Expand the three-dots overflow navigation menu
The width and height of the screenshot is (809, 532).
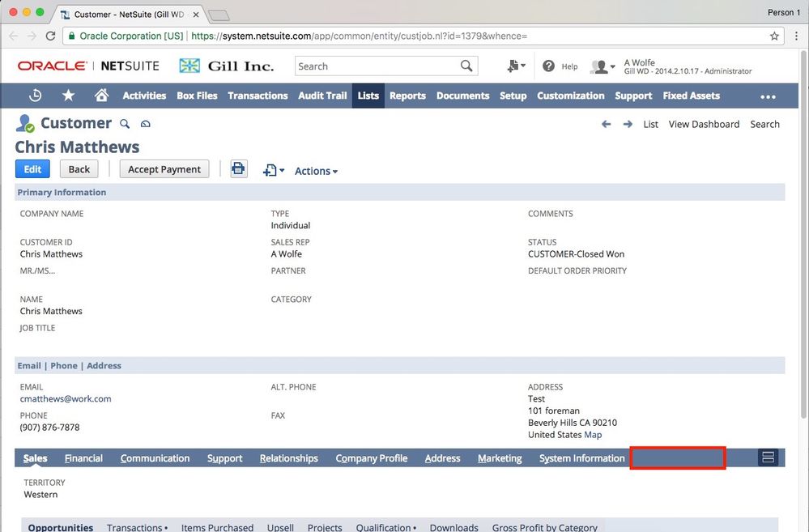768,96
